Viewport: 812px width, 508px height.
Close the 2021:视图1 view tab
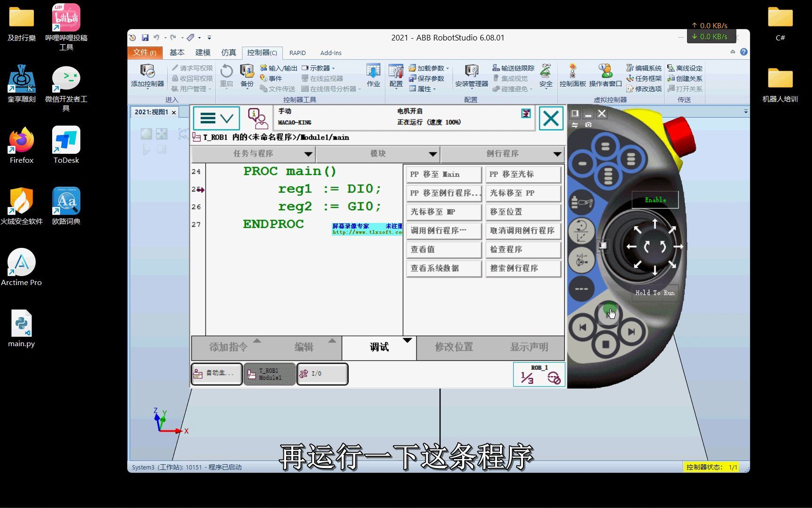(174, 112)
